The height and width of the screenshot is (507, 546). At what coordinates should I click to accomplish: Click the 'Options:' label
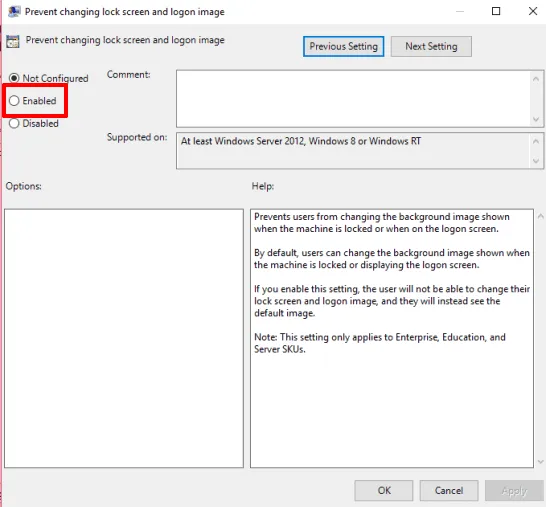(23, 186)
